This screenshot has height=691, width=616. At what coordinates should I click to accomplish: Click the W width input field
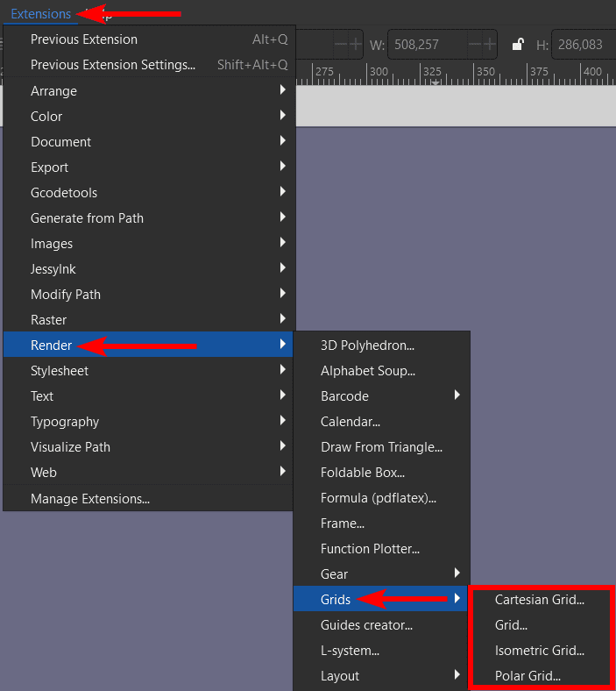click(427, 45)
